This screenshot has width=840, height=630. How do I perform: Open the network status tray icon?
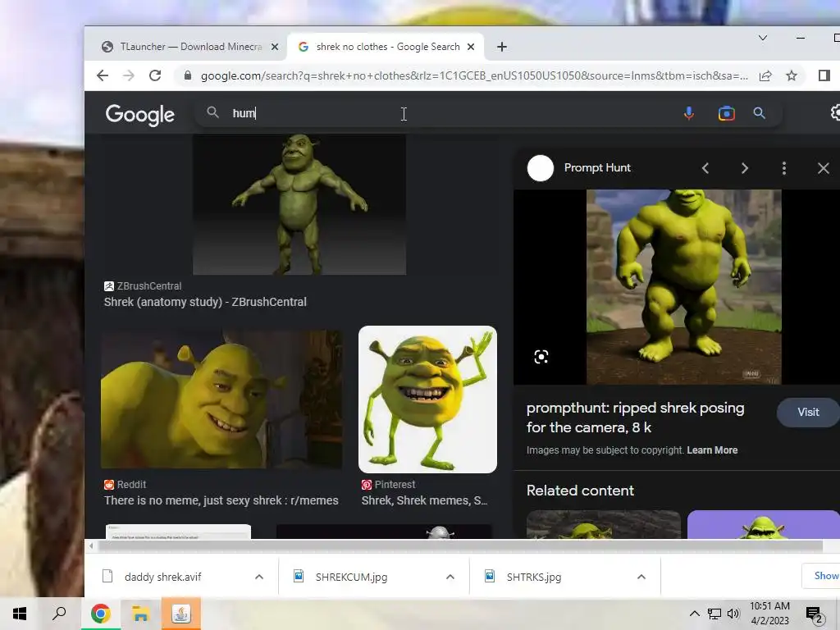tap(714, 614)
